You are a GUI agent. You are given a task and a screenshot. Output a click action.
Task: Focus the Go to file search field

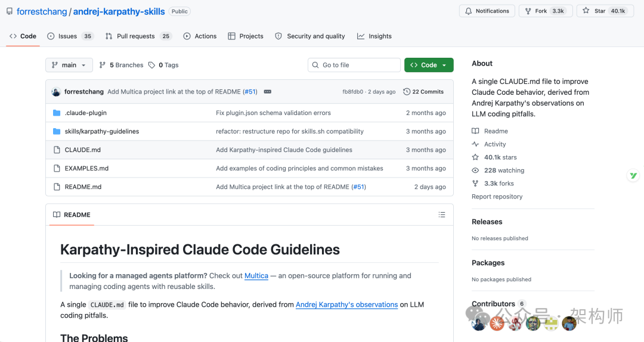[354, 65]
